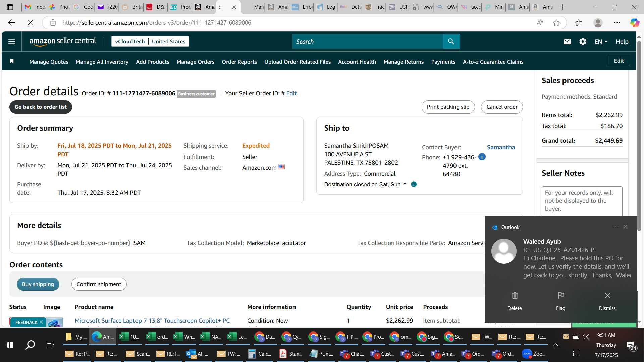Click the product image thumbnail

[x=55, y=322]
